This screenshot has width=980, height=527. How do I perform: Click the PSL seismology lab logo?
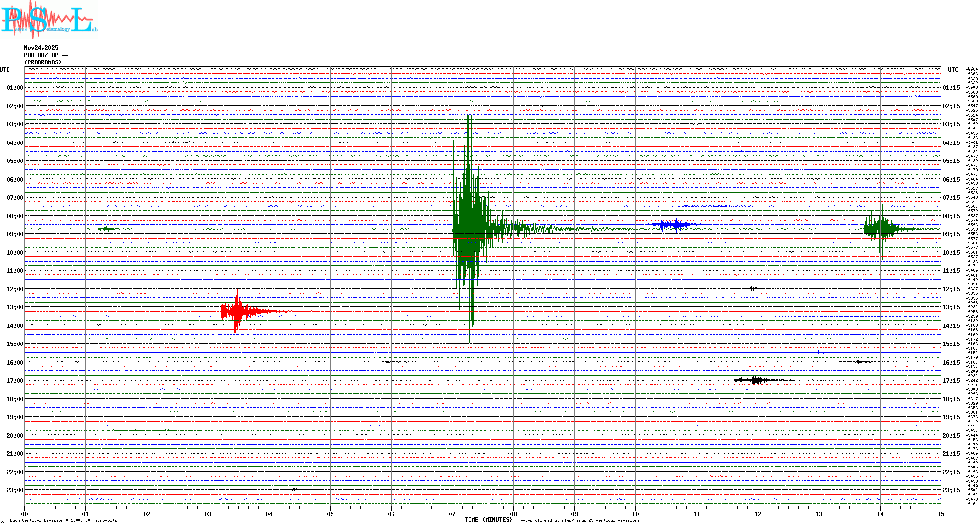point(49,20)
